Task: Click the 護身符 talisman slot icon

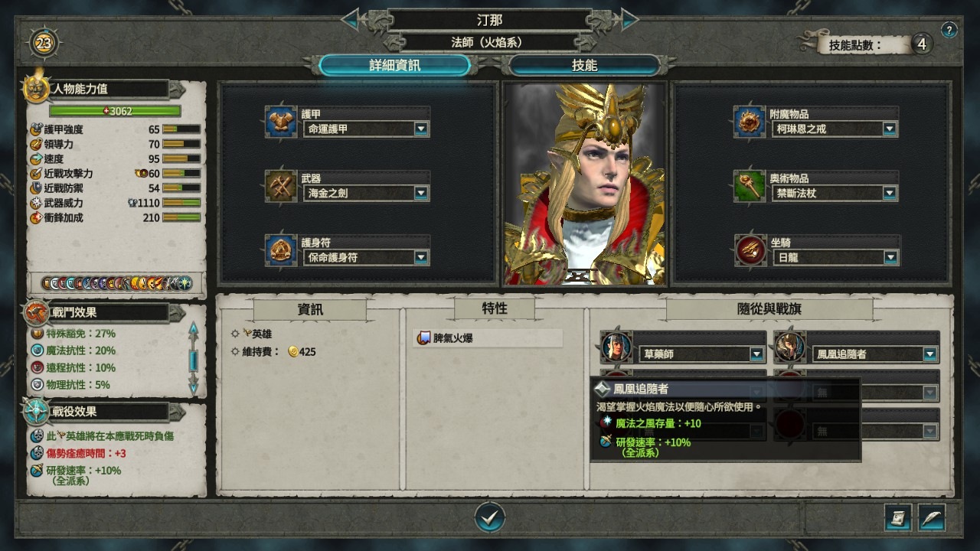Action: [x=281, y=250]
